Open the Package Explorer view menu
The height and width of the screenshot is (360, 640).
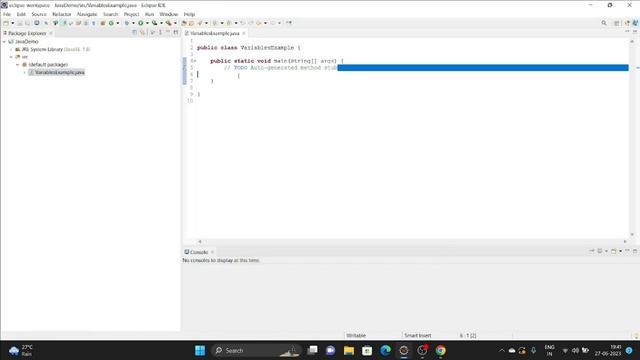pyautogui.click(x=160, y=32)
